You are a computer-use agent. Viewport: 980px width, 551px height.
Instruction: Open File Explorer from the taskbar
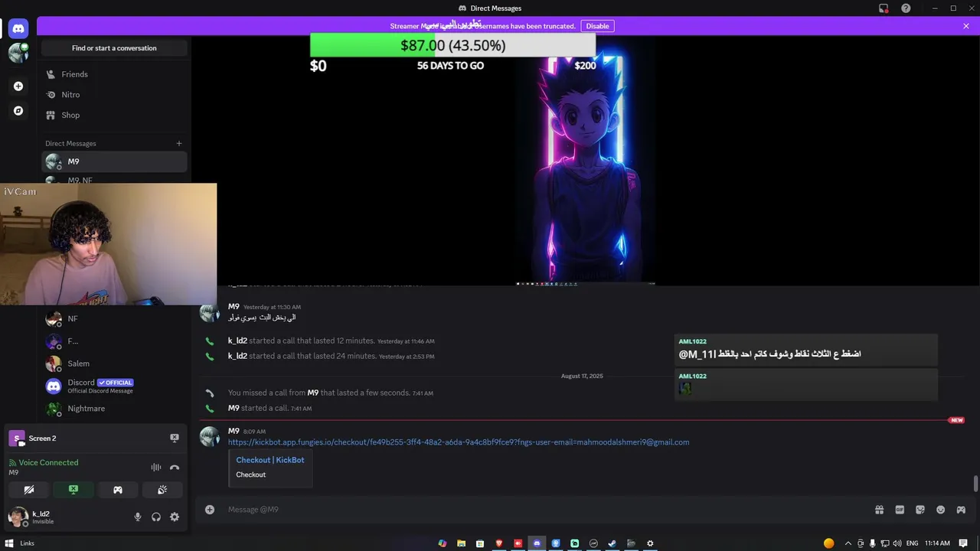tap(462, 543)
